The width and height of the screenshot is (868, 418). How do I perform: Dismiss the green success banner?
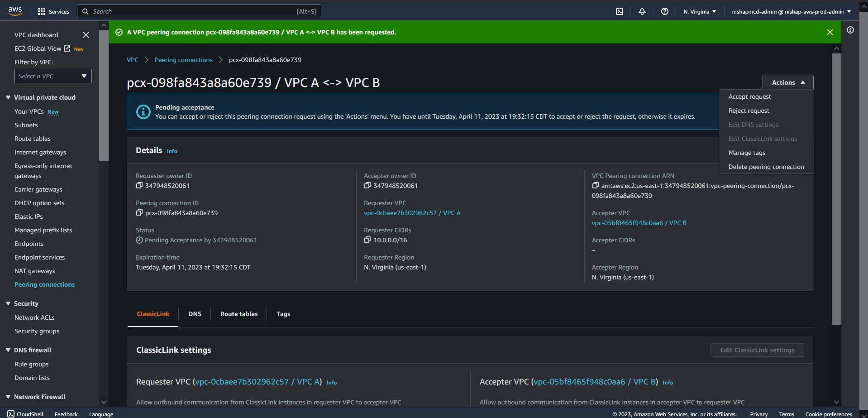click(x=830, y=32)
